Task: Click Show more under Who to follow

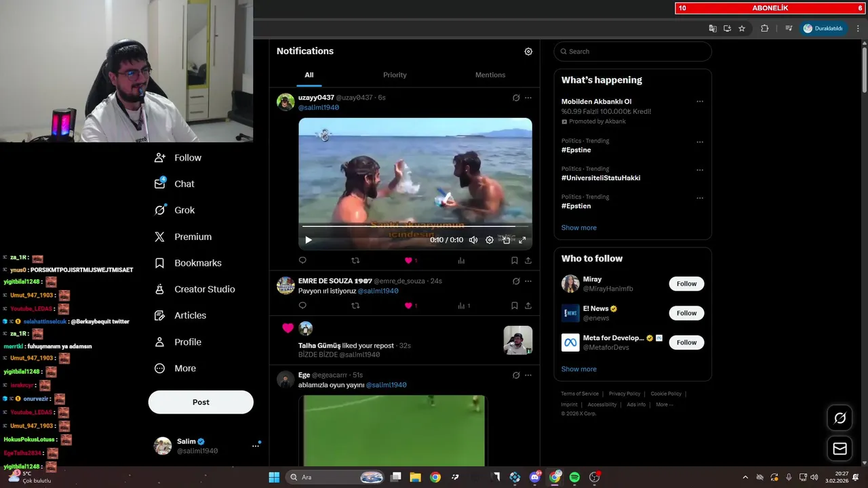Action: pyautogui.click(x=579, y=369)
